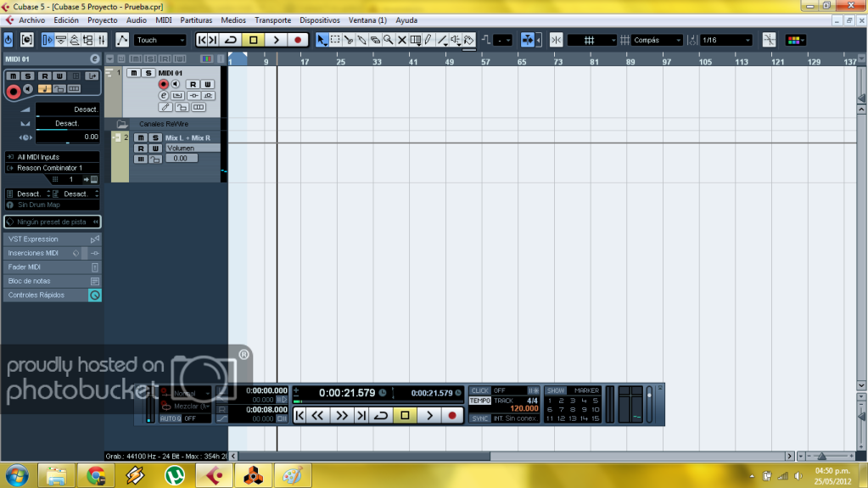868x488 pixels.
Task: Select the Draw pencil tool
Action: tap(428, 40)
